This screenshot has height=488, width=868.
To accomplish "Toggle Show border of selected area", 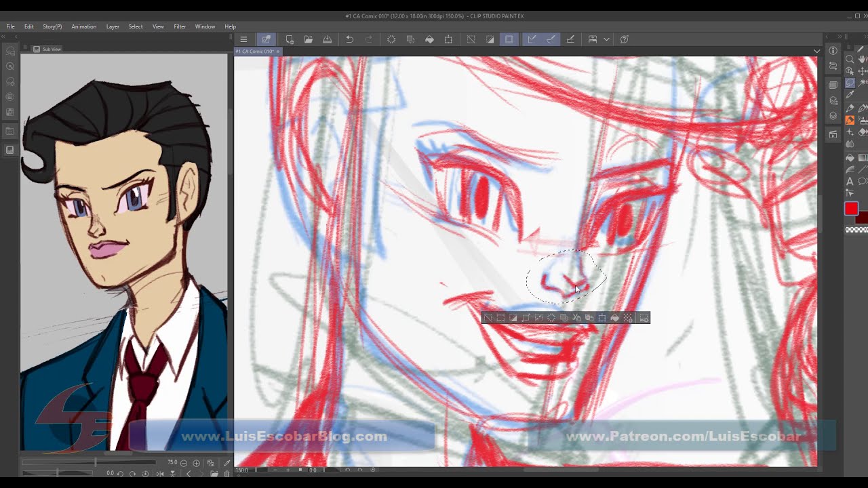I will [x=509, y=39].
